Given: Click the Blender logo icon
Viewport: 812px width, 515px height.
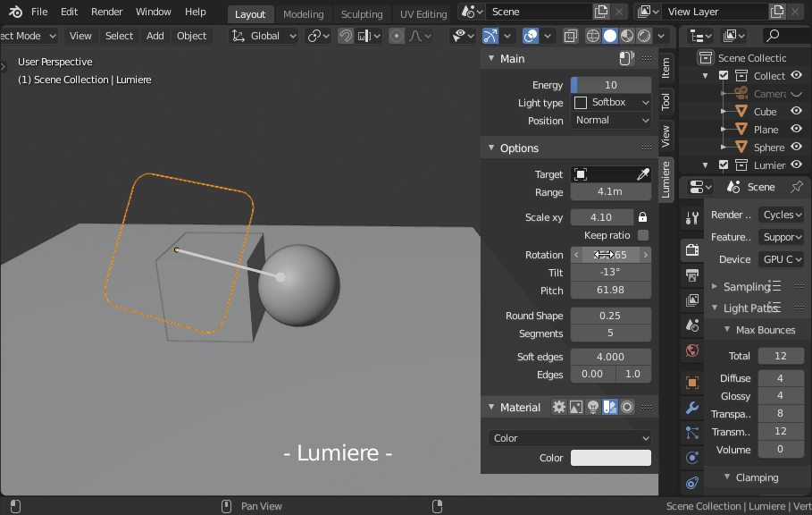Looking at the screenshot, I should [15, 12].
